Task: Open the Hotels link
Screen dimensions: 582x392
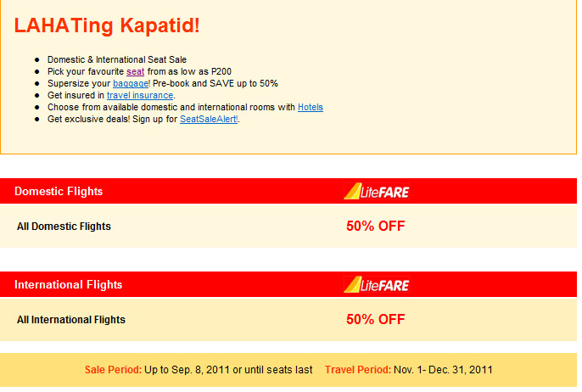Action: tap(311, 107)
